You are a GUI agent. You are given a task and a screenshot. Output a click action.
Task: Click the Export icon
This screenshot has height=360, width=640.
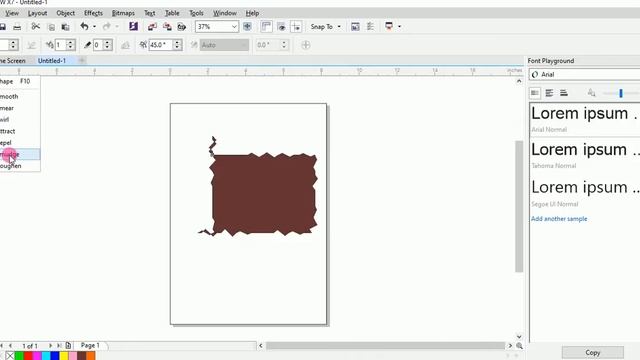167,27
